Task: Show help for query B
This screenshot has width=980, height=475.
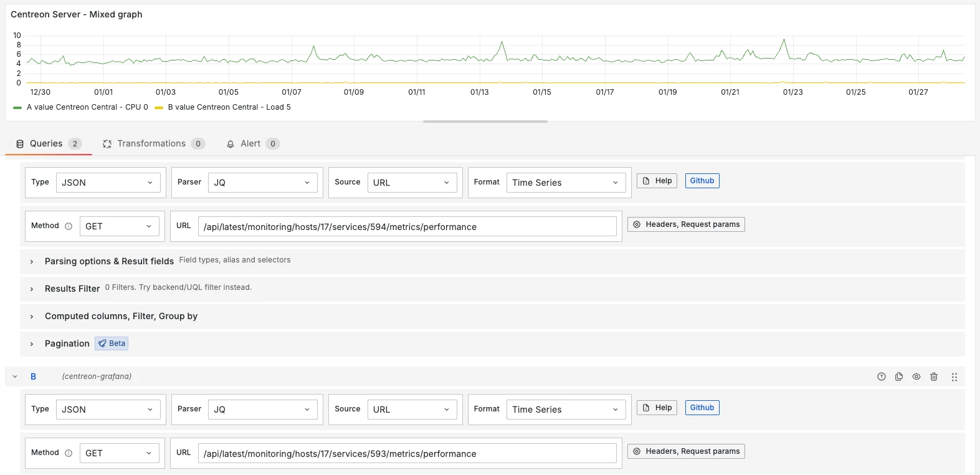Action: (881, 377)
